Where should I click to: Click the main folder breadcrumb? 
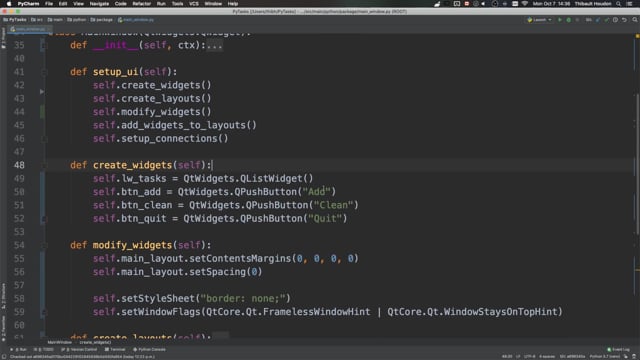click(x=55, y=20)
